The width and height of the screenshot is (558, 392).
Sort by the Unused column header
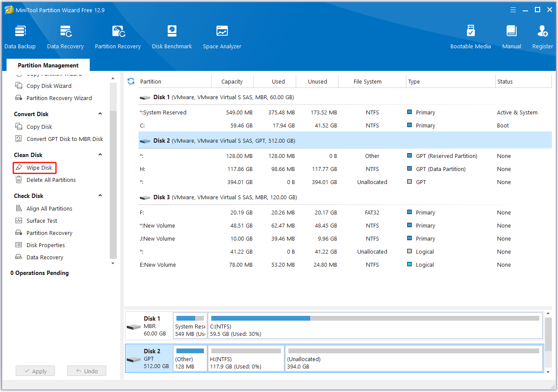point(318,81)
